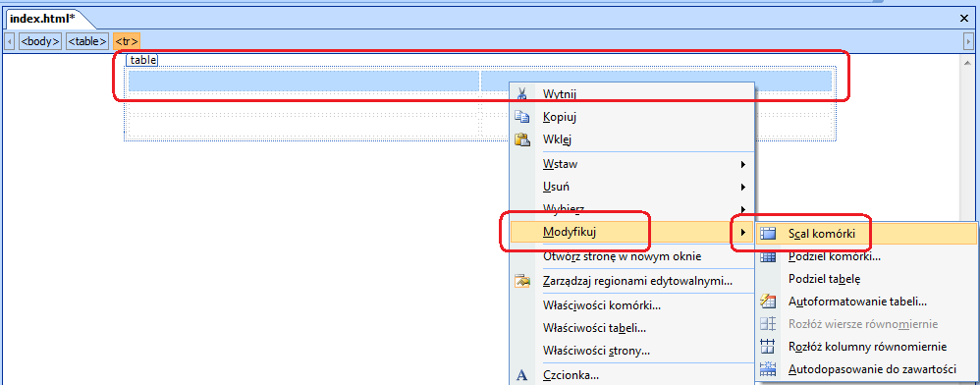Select the <table> tag in breadcrumb

87,42
